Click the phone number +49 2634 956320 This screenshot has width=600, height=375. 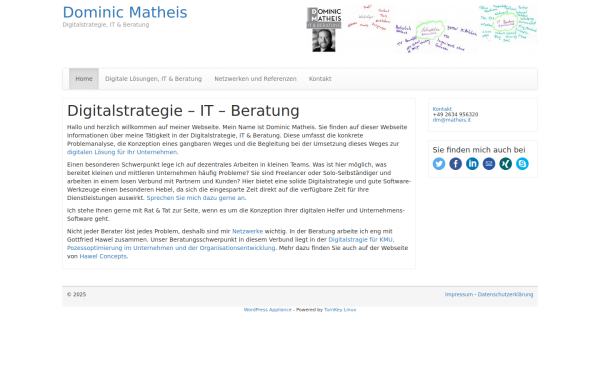click(x=455, y=114)
